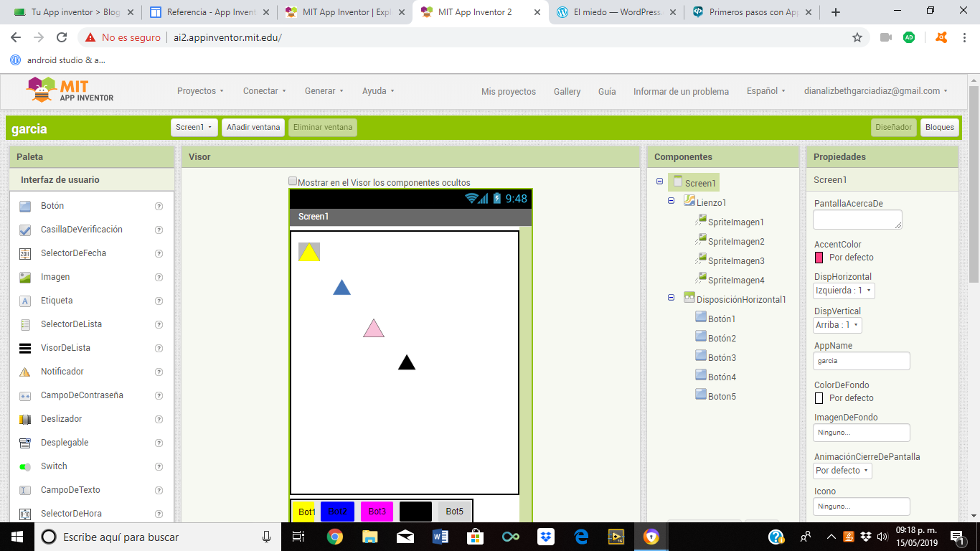
Task: Select CasillaDeVerificación checkbox component
Action: click(81, 230)
